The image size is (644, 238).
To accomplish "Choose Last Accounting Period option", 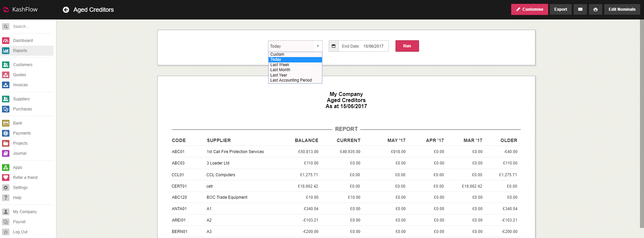I will [291, 80].
